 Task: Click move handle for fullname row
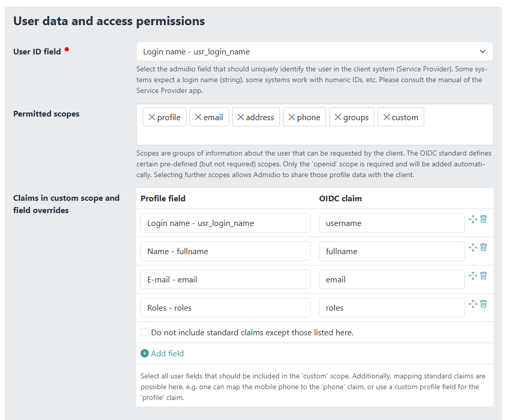point(473,247)
